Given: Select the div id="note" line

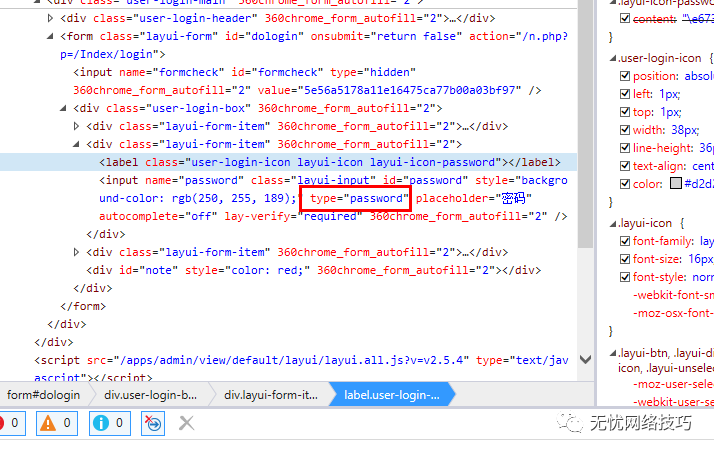Looking at the screenshot, I should coord(314,270).
